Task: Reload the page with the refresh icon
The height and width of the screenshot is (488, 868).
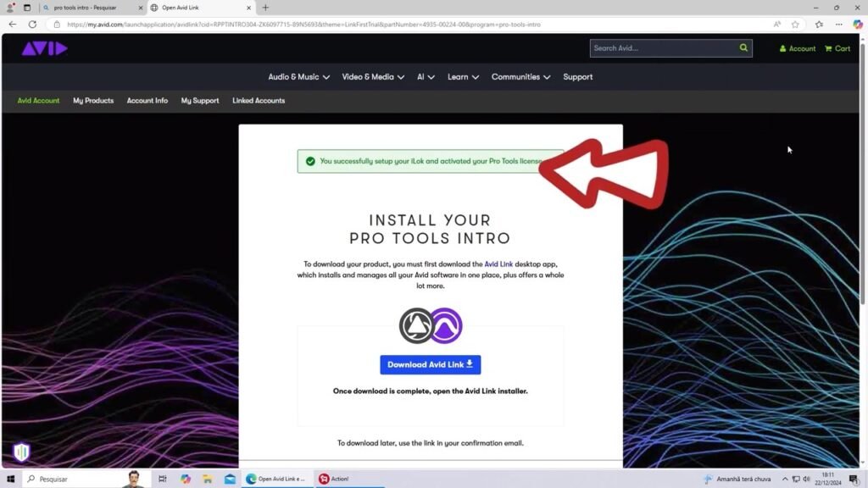Action: pos(33,25)
